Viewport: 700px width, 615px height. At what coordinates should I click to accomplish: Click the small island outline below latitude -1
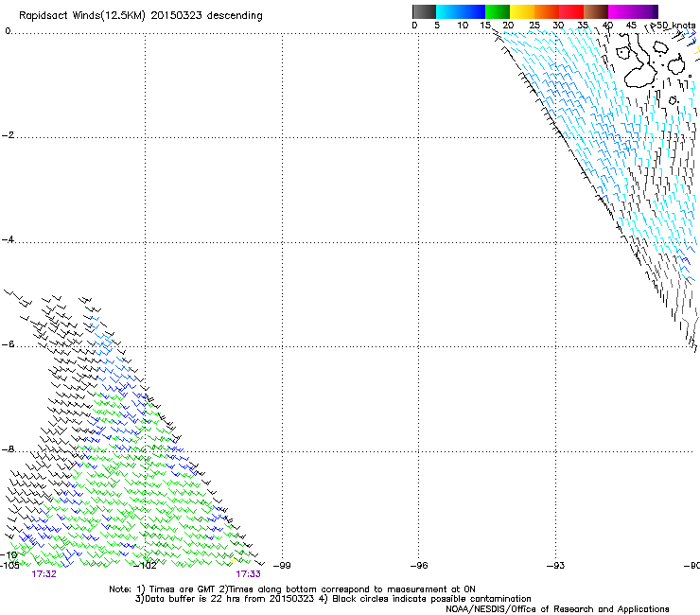(x=674, y=100)
